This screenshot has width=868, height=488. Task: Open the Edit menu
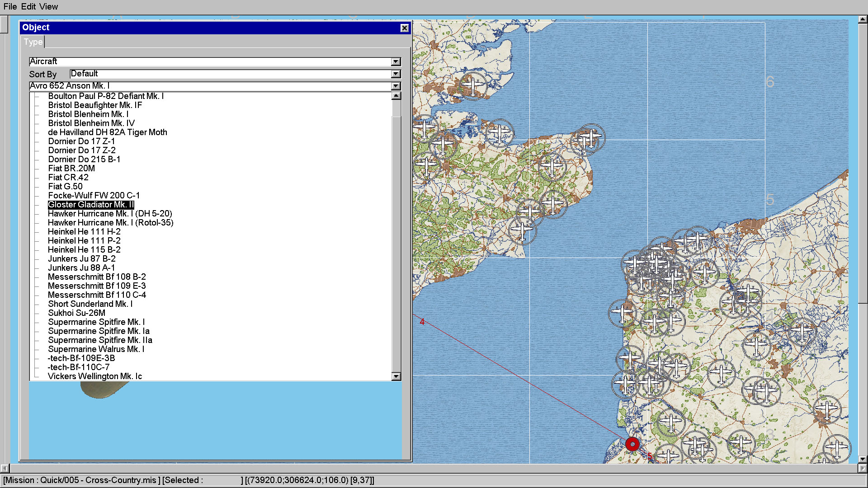28,6
